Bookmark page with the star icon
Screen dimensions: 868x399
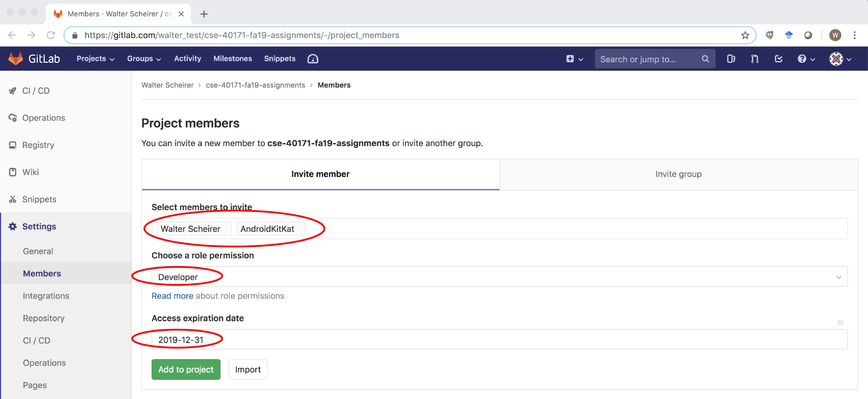[x=745, y=35]
